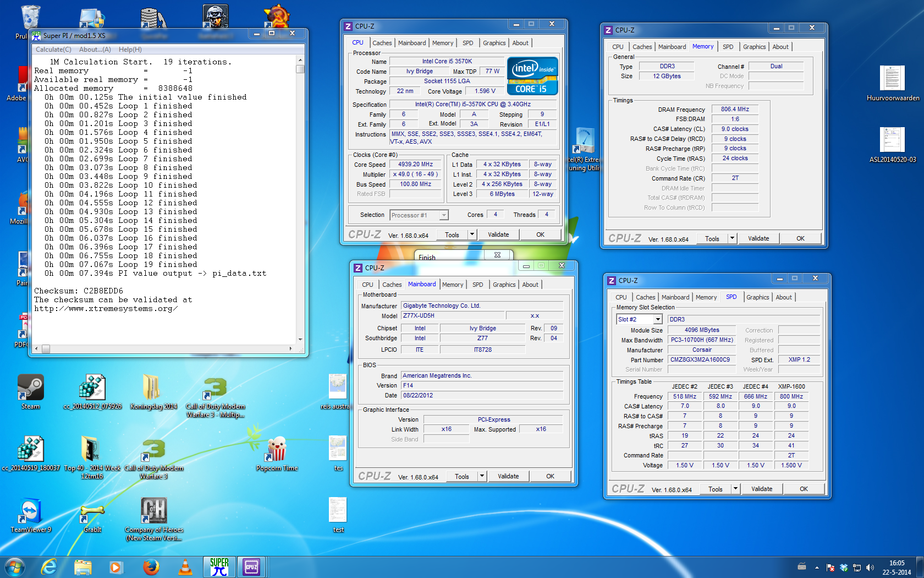Open VLC media player from taskbar
924x578 pixels.
tap(185, 566)
